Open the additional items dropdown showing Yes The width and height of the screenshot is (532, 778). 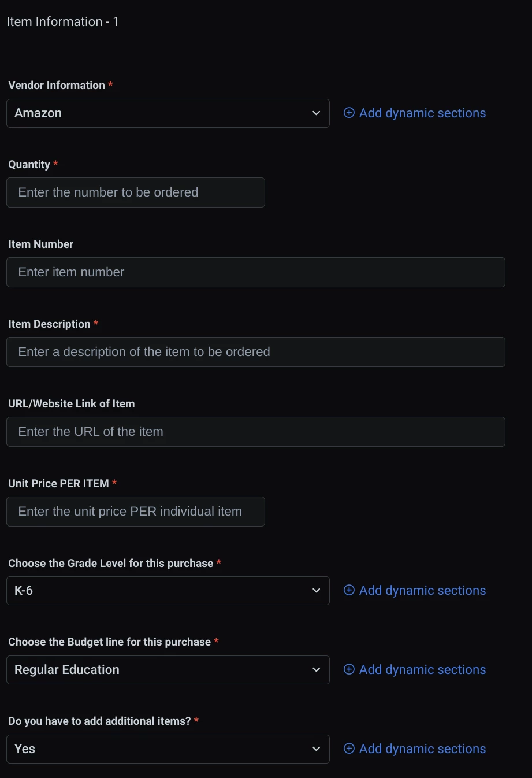click(x=168, y=749)
